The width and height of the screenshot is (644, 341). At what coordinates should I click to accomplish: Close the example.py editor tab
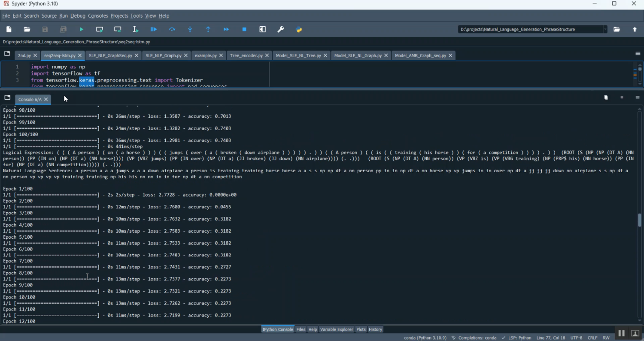221,55
